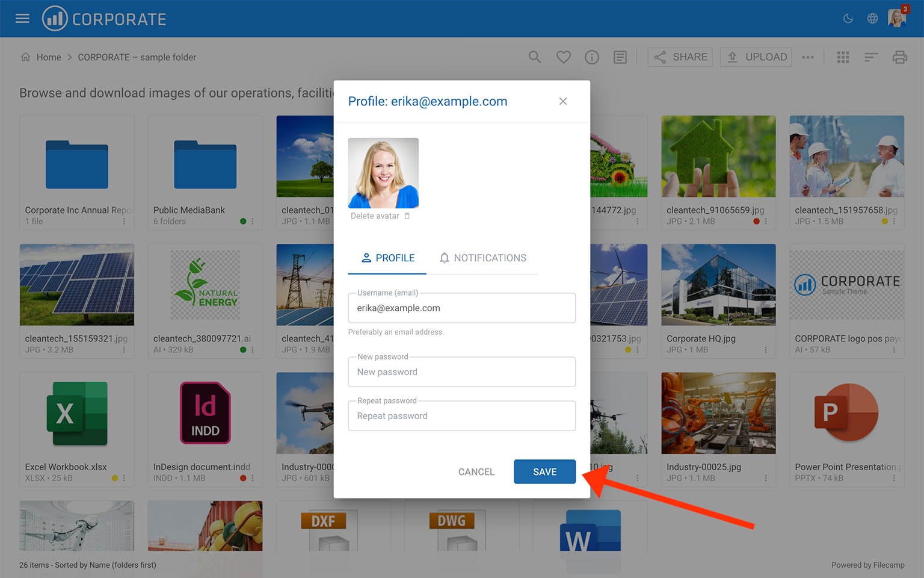Open options menu for cleantech_91065659.jpg

tap(765, 222)
